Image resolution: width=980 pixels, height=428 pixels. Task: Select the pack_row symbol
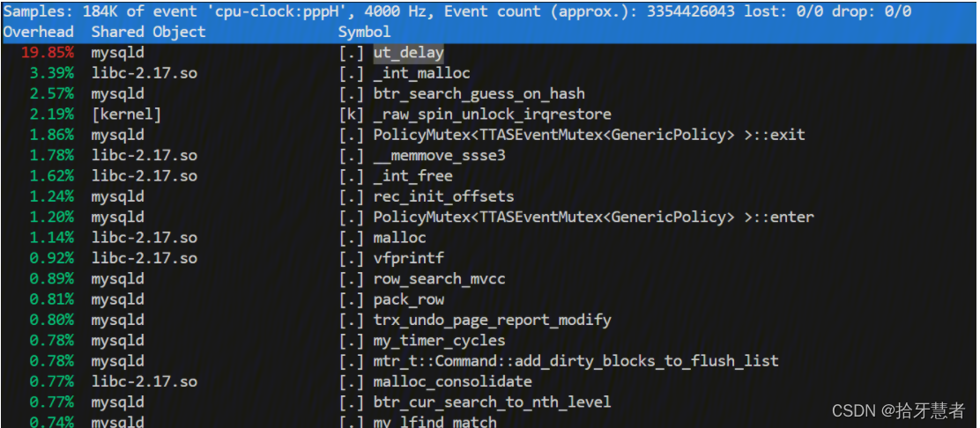coord(409,299)
